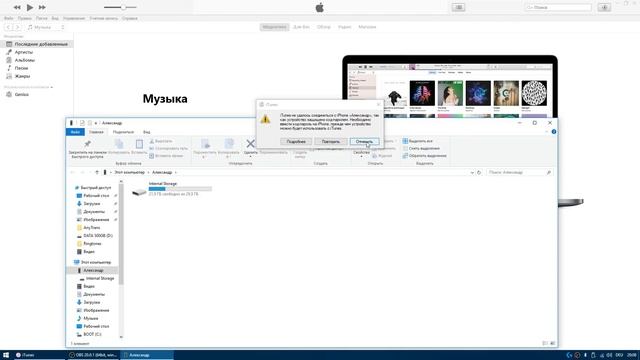Click the Explorer search field
Screen dimensions: 640x360
(x=519, y=173)
